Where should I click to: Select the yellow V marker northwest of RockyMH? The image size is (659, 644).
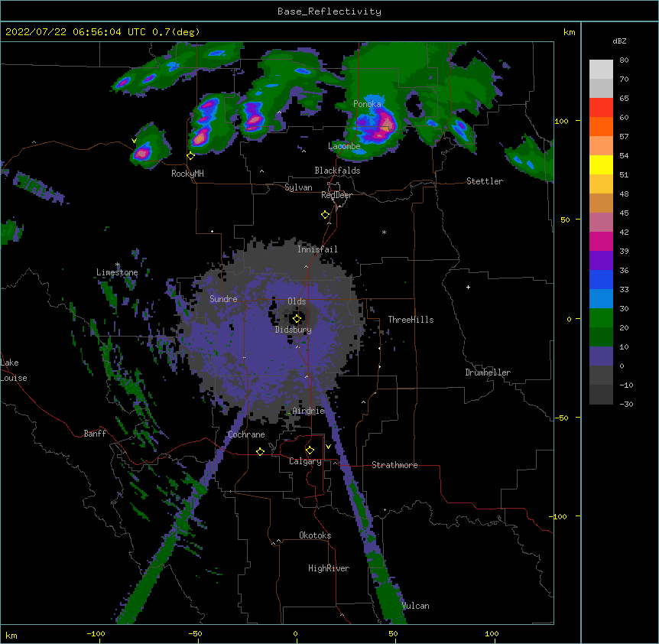(134, 141)
